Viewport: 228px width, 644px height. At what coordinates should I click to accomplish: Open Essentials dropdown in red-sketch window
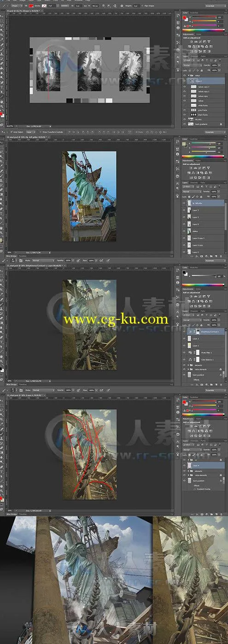[216, 391]
